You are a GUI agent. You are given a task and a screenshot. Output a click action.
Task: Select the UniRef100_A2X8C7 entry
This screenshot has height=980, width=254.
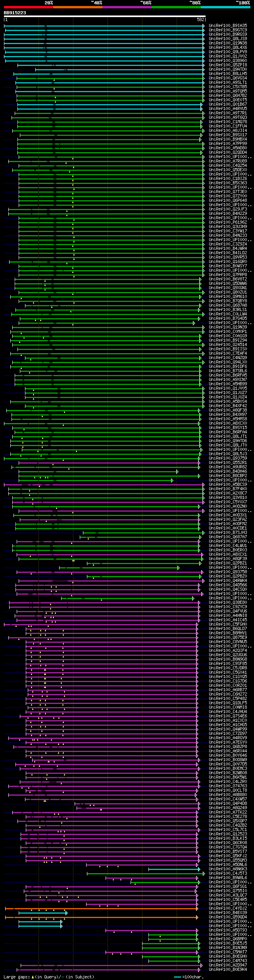tap(228, 493)
